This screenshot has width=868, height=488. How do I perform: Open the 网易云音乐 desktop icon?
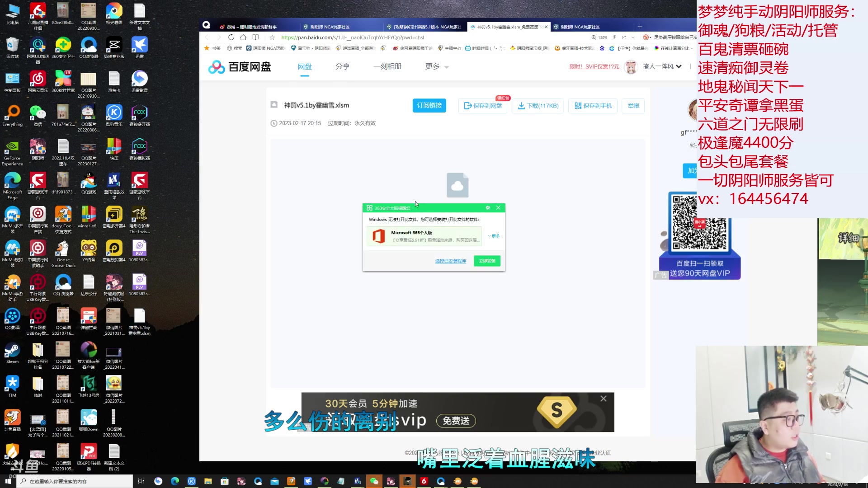[38, 81]
